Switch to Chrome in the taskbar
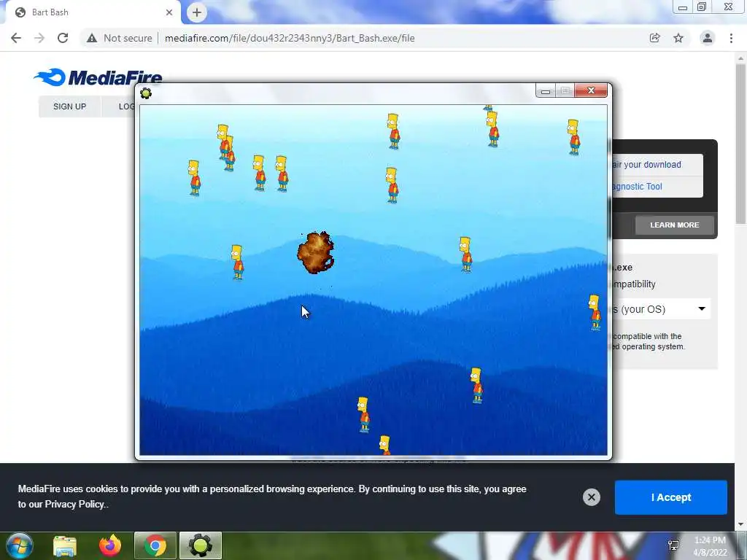747x560 pixels. (155, 545)
